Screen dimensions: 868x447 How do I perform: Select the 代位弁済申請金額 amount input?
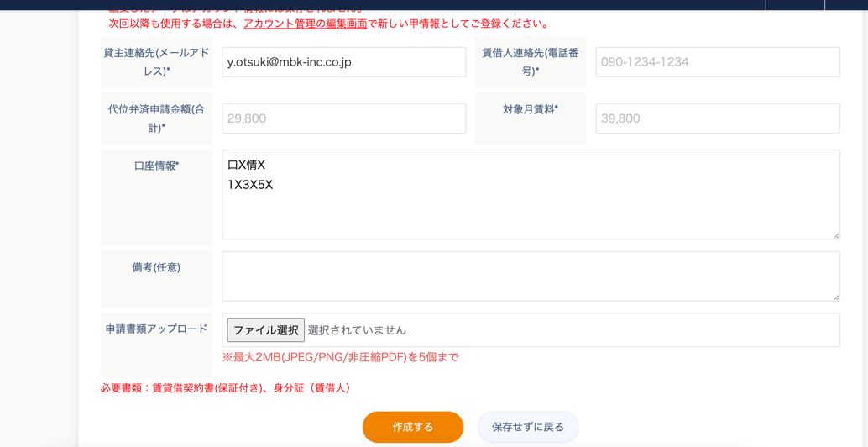343,118
